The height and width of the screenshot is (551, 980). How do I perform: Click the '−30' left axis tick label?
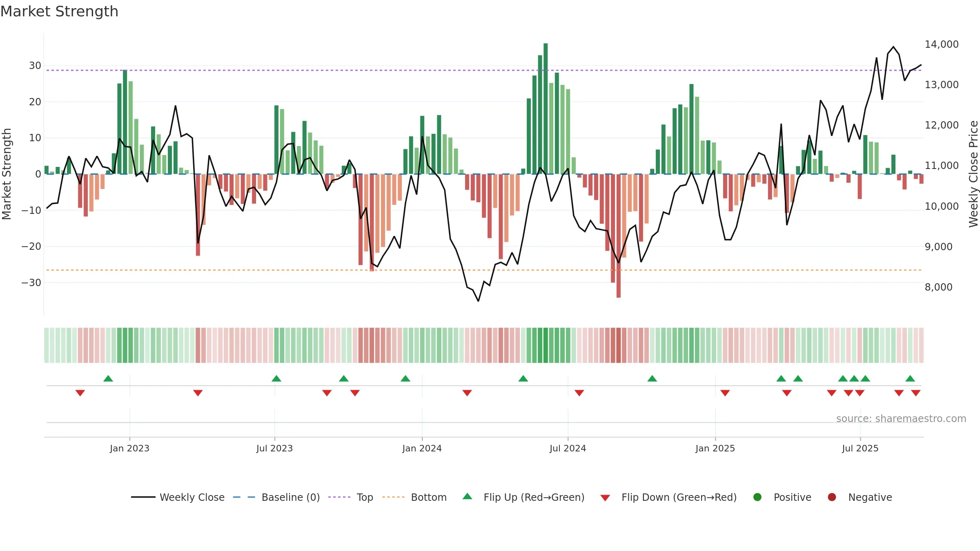coord(31,282)
